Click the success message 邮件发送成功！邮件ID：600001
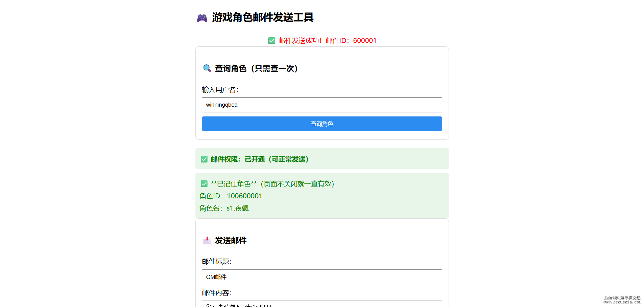 (x=327, y=41)
